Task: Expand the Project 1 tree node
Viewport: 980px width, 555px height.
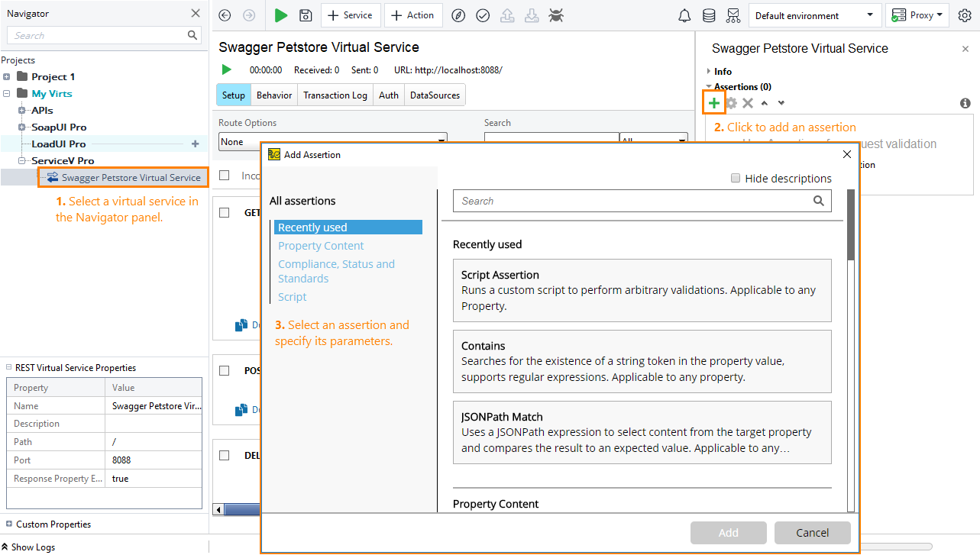Action: pyautogui.click(x=7, y=76)
